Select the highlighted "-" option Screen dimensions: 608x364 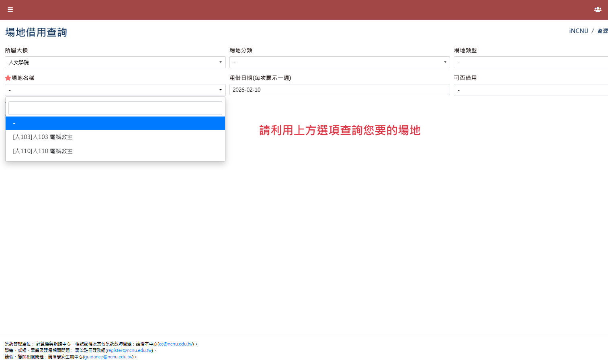coord(115,123)
